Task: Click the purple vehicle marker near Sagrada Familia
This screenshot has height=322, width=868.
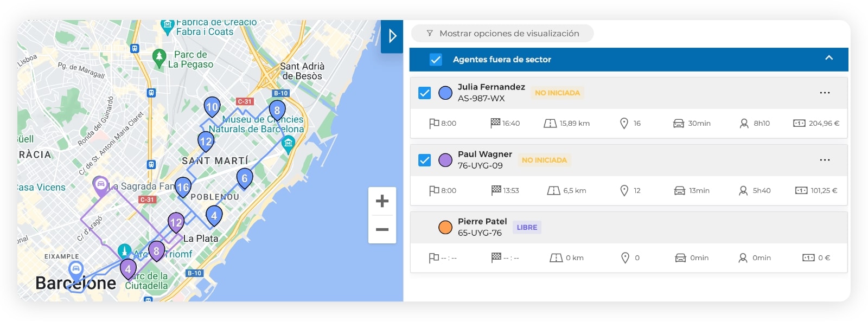Action: [100, 186]
